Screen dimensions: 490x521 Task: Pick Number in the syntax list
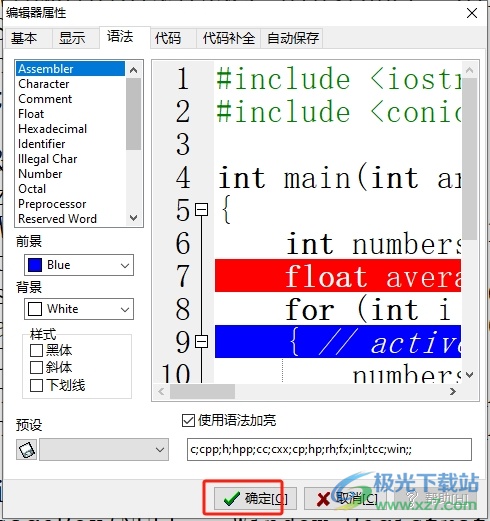tap(70, 174)
